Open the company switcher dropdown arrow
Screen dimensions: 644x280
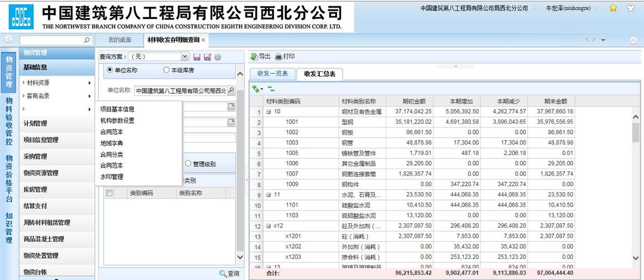pos(534,8)
